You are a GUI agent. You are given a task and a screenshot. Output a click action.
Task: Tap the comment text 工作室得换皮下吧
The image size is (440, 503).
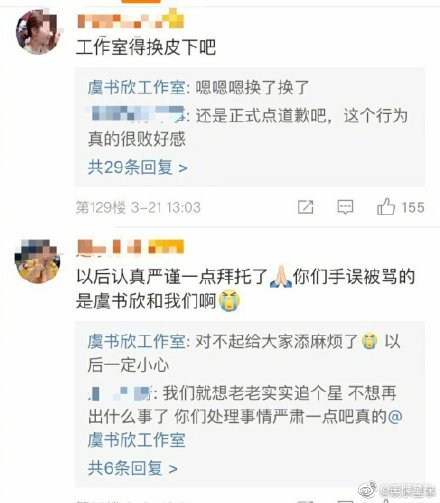(146, 47)
